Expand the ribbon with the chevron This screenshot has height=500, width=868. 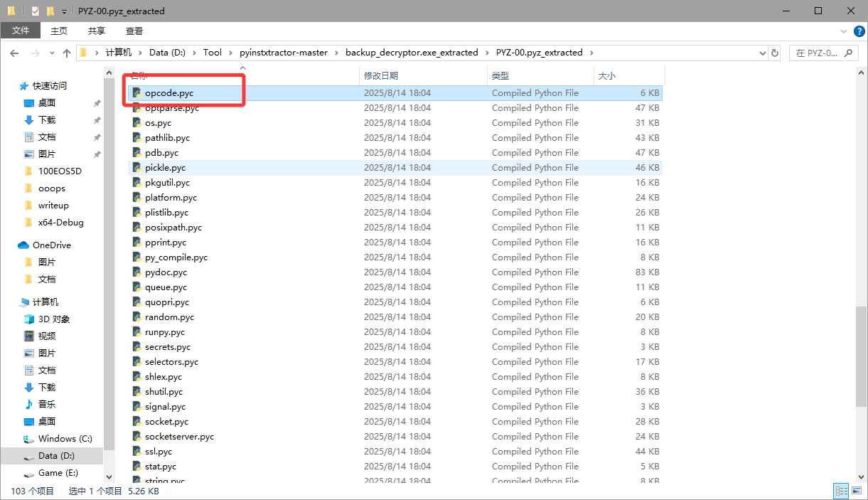(843, 31)
